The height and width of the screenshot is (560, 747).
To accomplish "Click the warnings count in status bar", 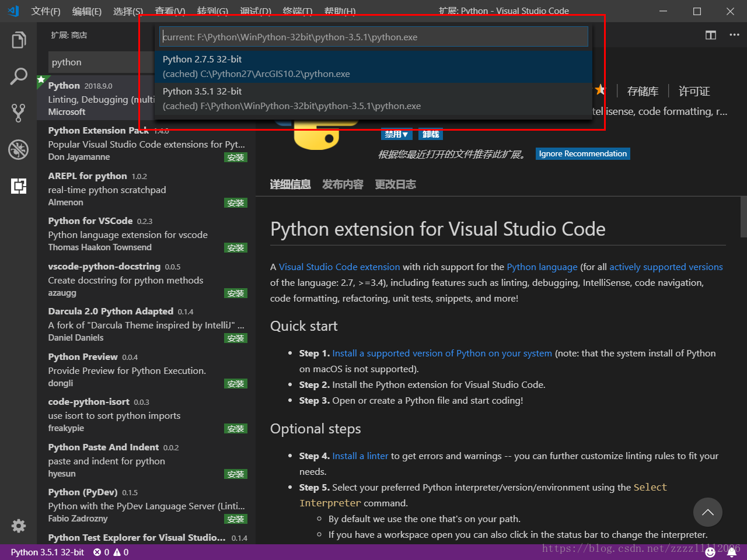I will pos(121,552).
